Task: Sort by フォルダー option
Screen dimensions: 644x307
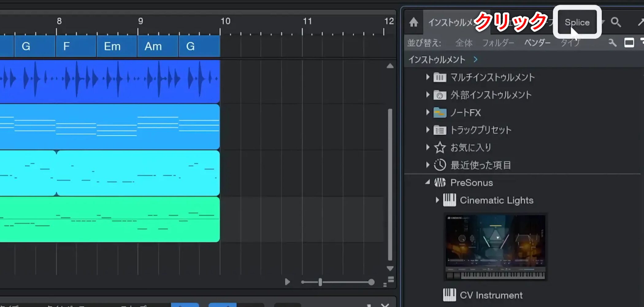Action: (x=498, y=43)
